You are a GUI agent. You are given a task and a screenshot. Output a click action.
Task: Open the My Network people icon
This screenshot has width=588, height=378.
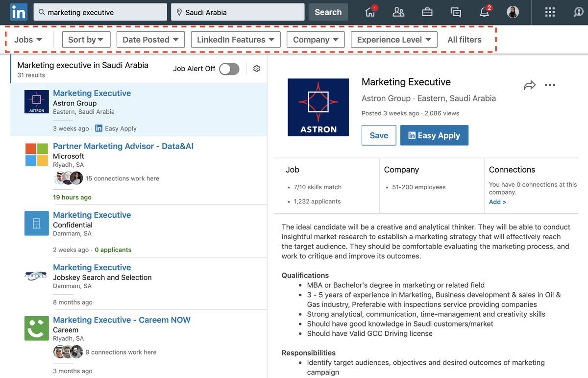click(398, 12)
